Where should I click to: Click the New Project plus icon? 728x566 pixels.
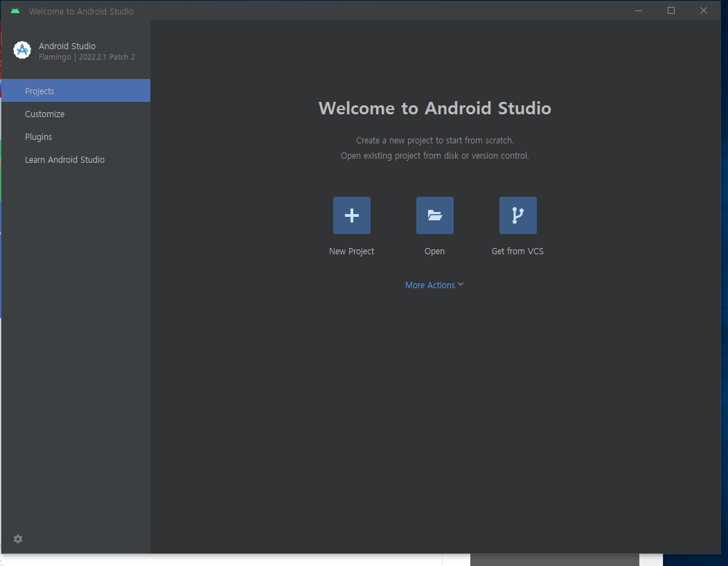coord(351,215)
